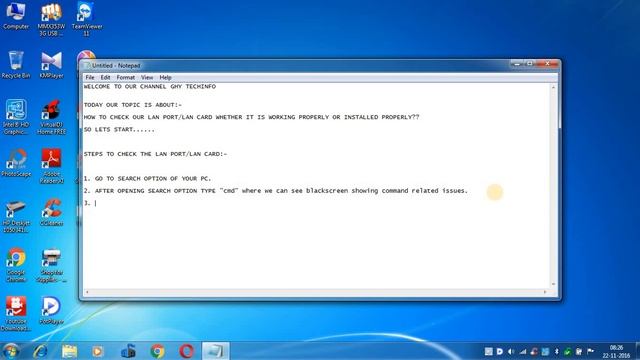Click vertical scrollbar up arrow in Notepad
The height and width of the screenshot is (360, 640).
(x=553, y=87)
